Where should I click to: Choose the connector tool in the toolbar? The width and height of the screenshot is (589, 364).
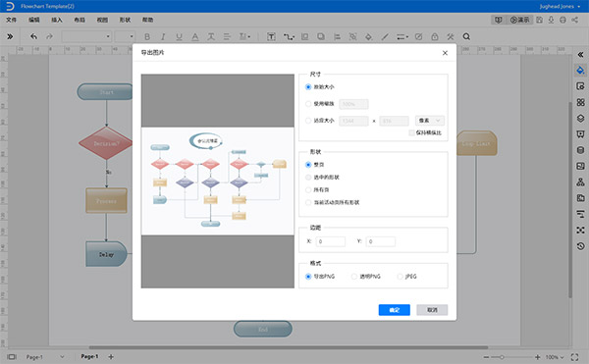tap(289, 36)
